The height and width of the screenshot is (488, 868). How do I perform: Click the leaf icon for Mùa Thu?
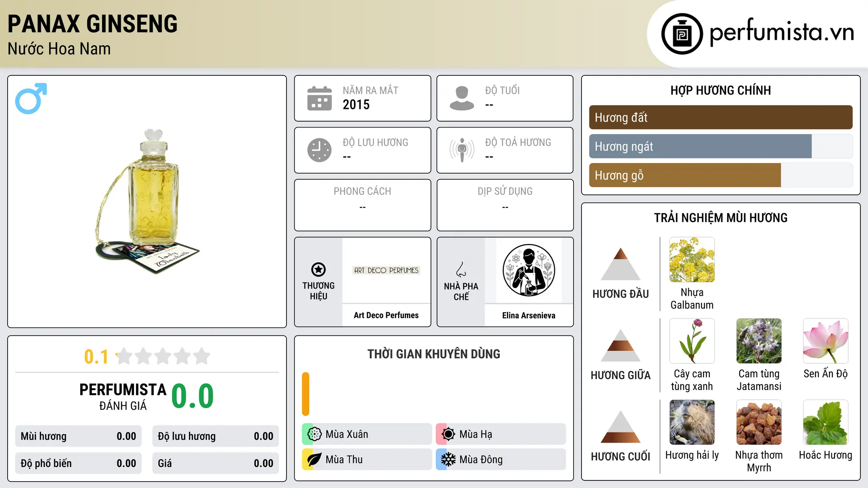(x=314, y=460)
